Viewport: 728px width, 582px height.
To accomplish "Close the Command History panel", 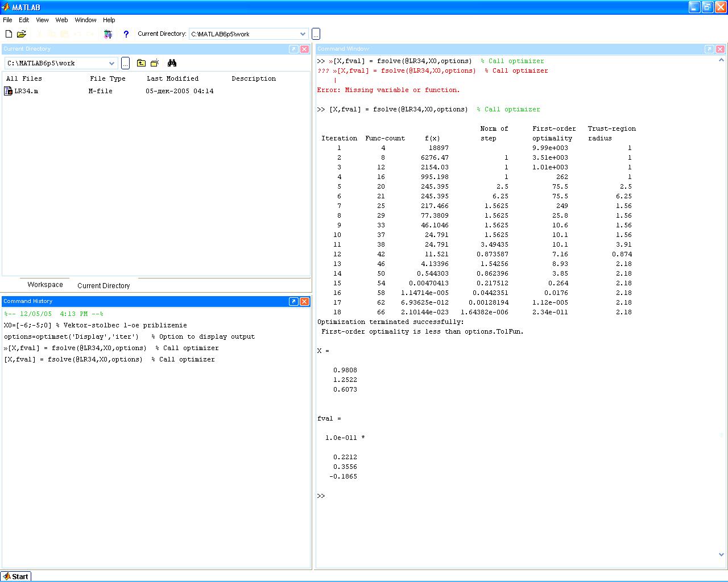I will pos(304,301).
